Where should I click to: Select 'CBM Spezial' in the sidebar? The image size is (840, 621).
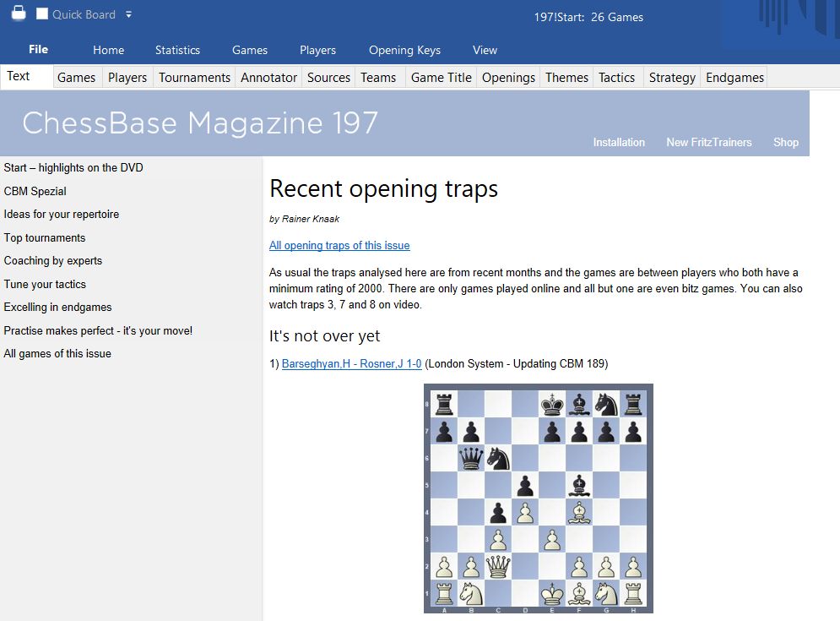35,191
